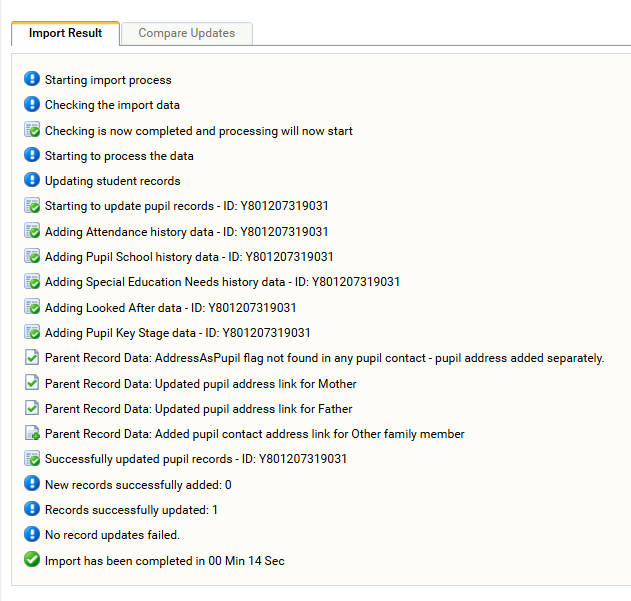Click the document-check icon for Mother address link
The height and width of the screenshot is (601, 631).
coord(32,383)
